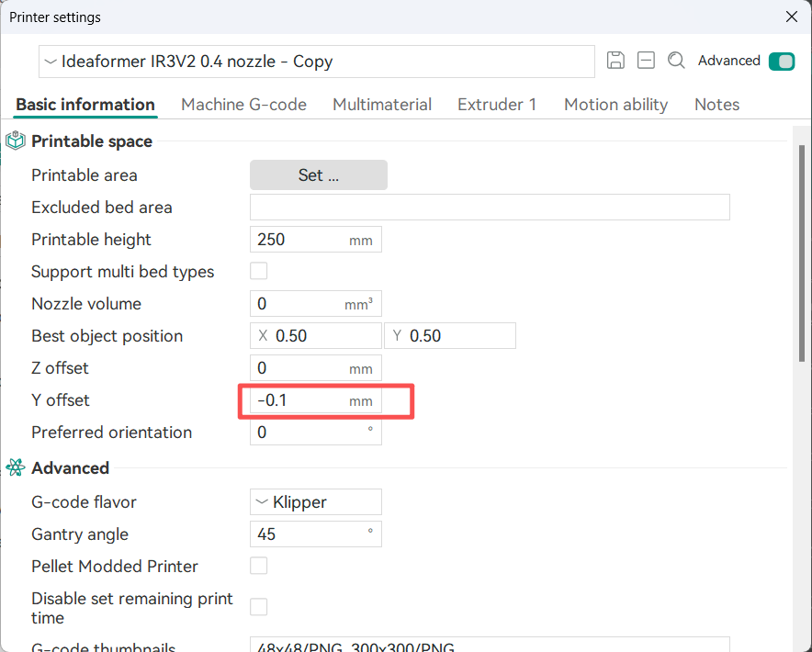Save the printer preset with the disk icon
The image size is (812, 652).
point(615,61)
